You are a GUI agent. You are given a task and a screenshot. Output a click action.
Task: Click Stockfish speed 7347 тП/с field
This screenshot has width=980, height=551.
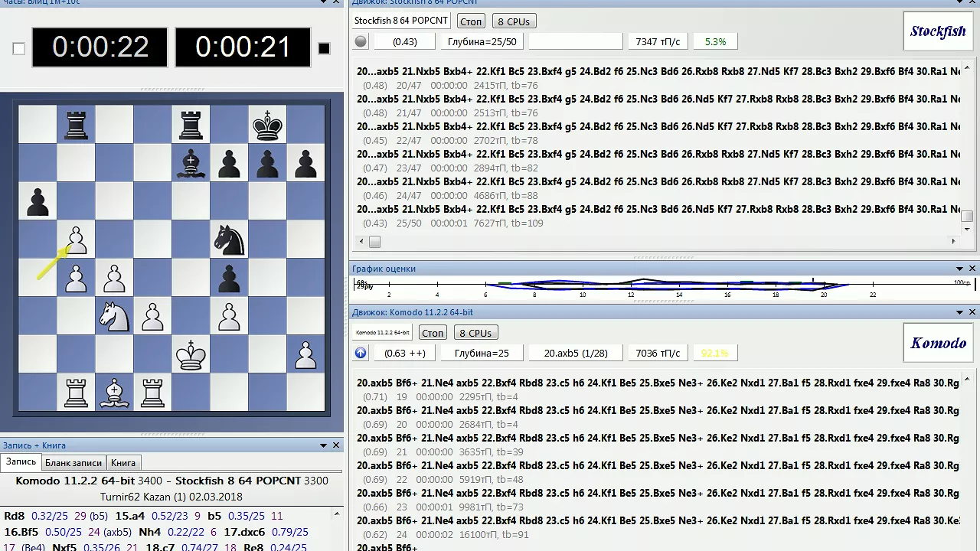(658, 41)
